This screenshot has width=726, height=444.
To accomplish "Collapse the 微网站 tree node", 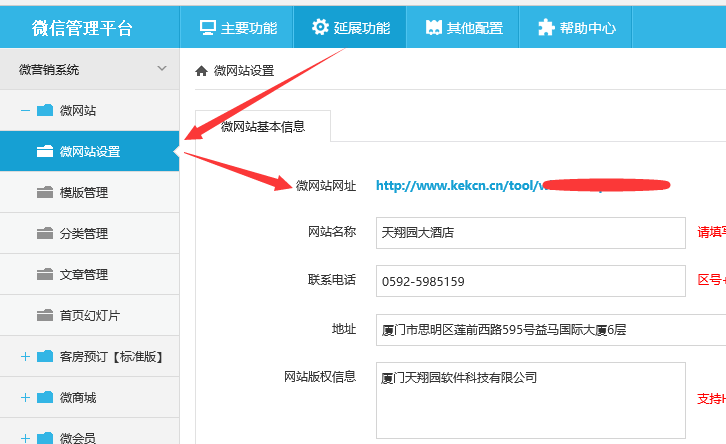I will (25, 110).
